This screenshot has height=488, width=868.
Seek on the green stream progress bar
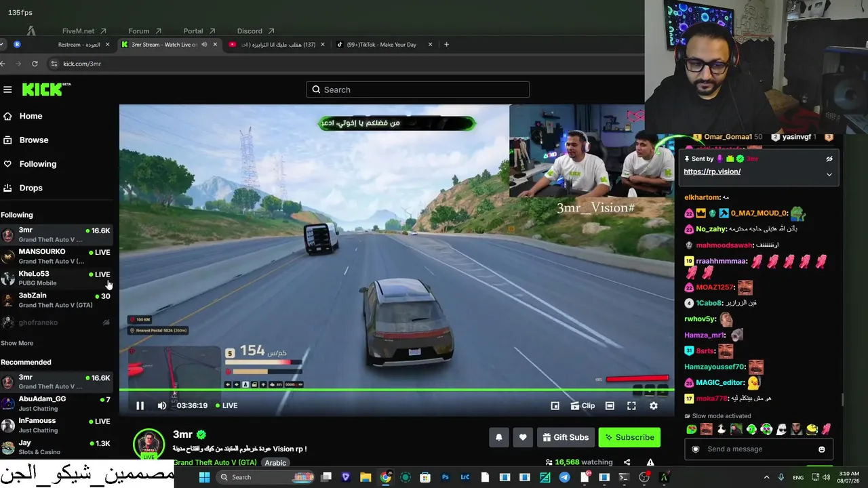click(397, 390)
